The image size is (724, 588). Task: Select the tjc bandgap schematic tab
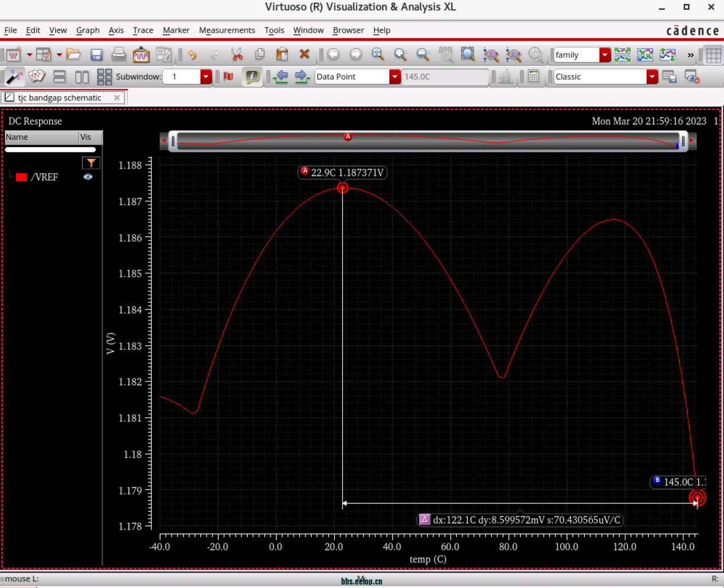[60, 98]
